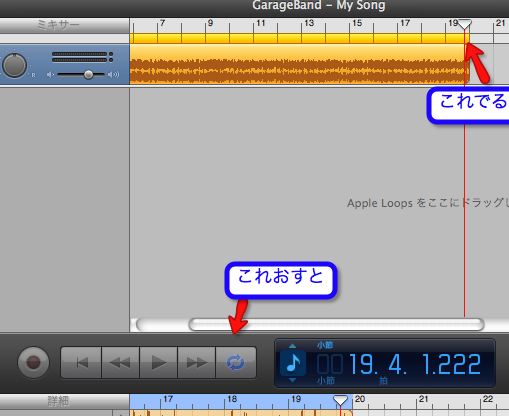Go to the beginning of the song

tap(81, 362)
